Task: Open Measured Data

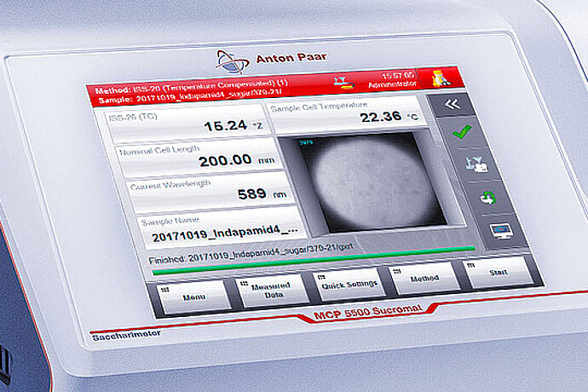Action: (273, 289)
